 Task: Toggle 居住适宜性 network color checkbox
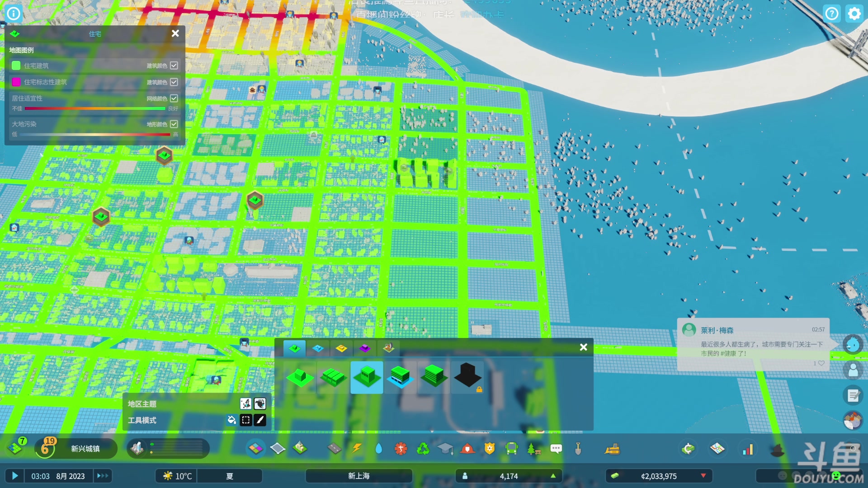pyautogui.click(x=174, y=98)
